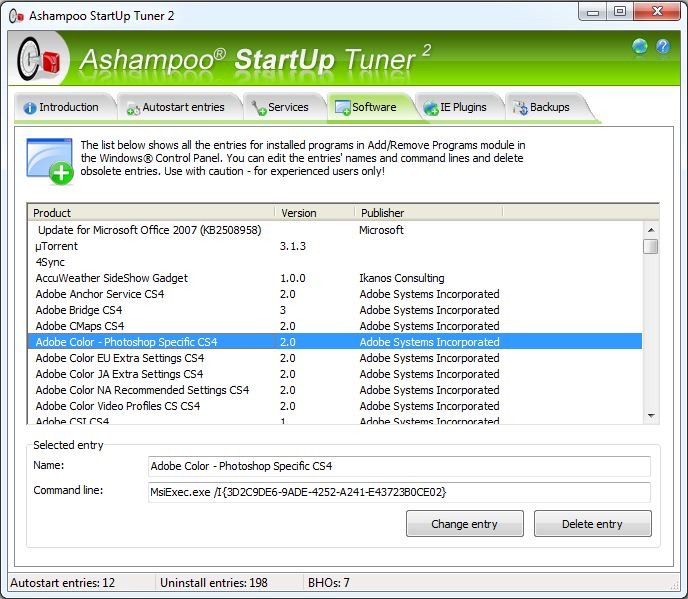688x599 pixels.
Task: Click the Command line input field
Action: (x=399, y=492)
